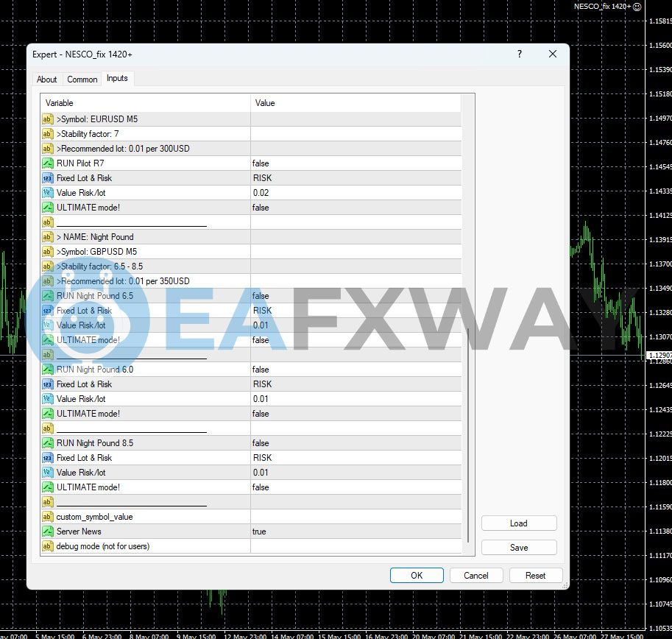Click the string icon beside >Stability factor: 7
672x639 pixels.
tap(48, 134)
